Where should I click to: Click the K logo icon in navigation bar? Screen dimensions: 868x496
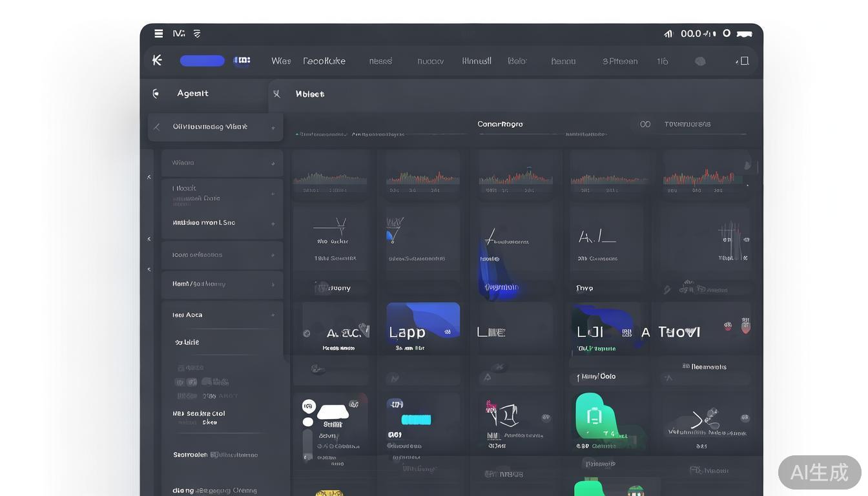coord(157,61)
